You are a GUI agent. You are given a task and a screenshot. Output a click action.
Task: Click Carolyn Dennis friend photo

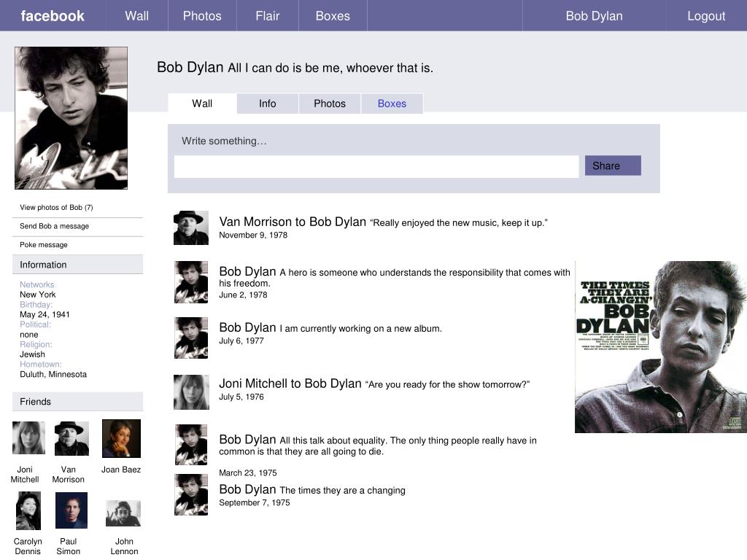pyautogui.click(x=28, y=511)
